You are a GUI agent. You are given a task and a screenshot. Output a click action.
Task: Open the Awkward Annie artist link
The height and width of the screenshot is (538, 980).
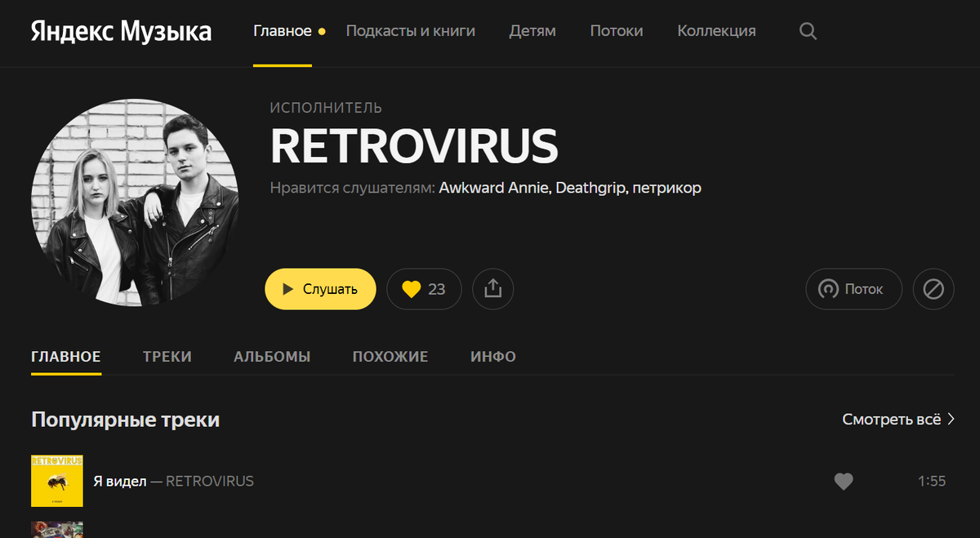495,188
